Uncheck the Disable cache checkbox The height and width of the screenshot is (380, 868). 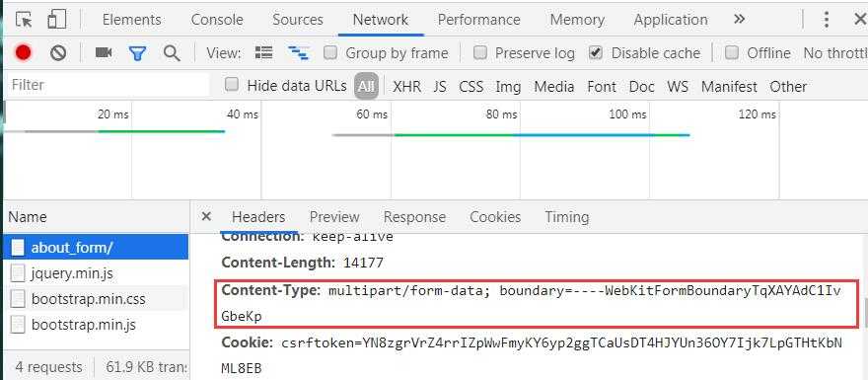pos(596,52)
